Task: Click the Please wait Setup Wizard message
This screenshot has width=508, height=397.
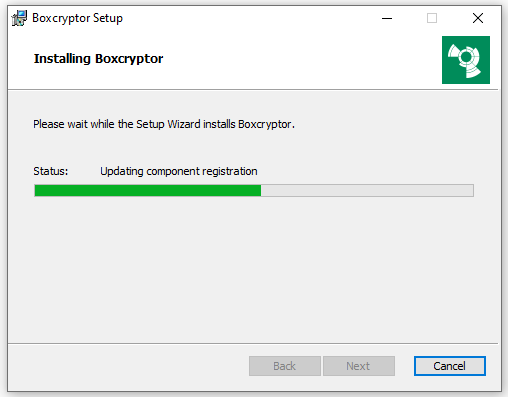Action: coord(164,124)
